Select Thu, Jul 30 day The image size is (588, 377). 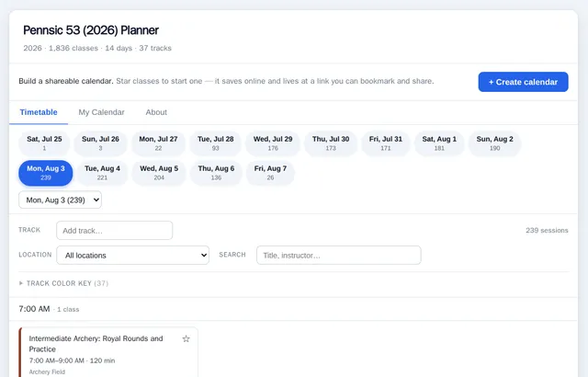pos(331,143)
